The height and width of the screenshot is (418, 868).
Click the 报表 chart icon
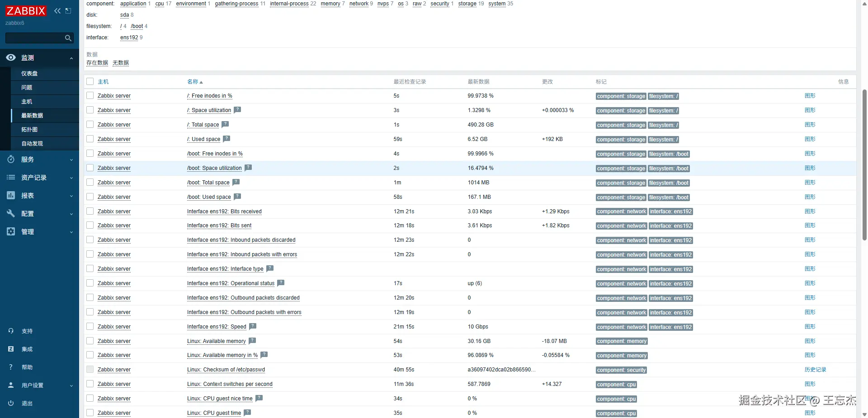click(11, 195)
